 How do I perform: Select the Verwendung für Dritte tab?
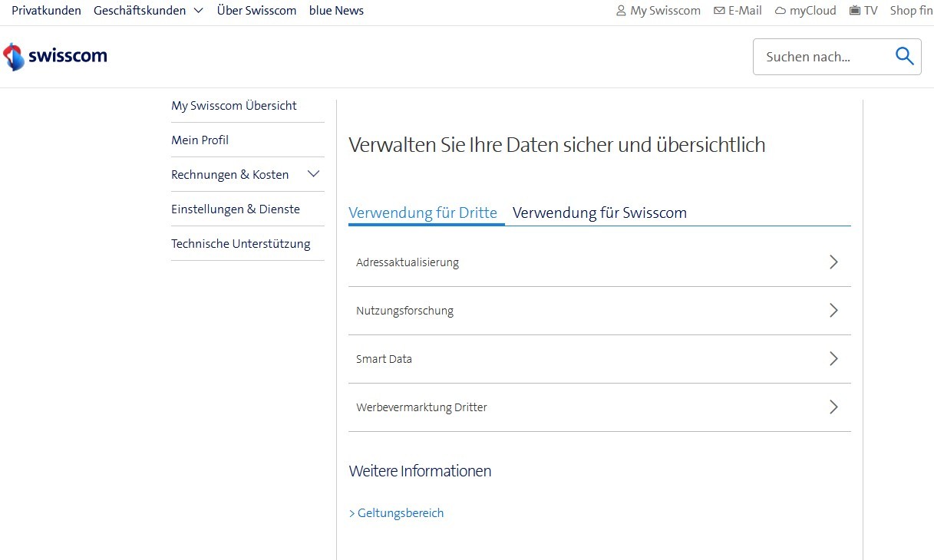click(423, 213)
